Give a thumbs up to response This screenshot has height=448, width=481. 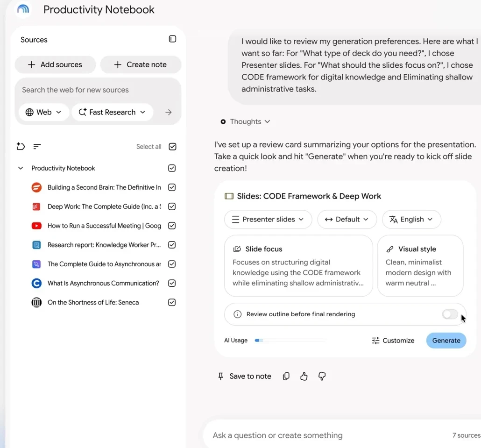[x=304, y=376]
